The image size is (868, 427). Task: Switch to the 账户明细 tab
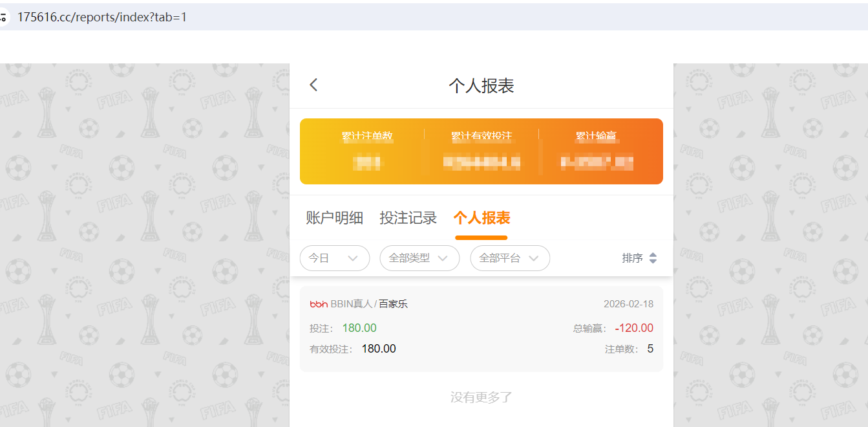coord(334,217)
